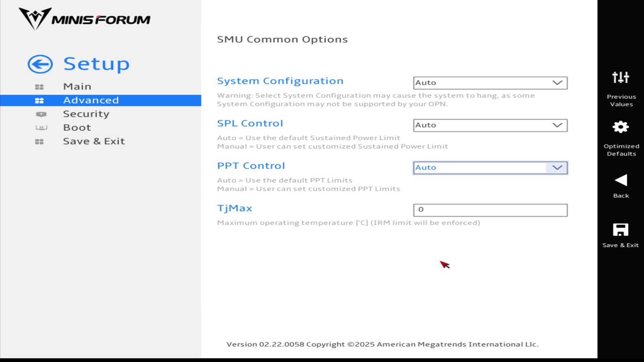644x362 pixels.
Task: Click the Previous Values sliders icon
Action: tap(621, 77)
